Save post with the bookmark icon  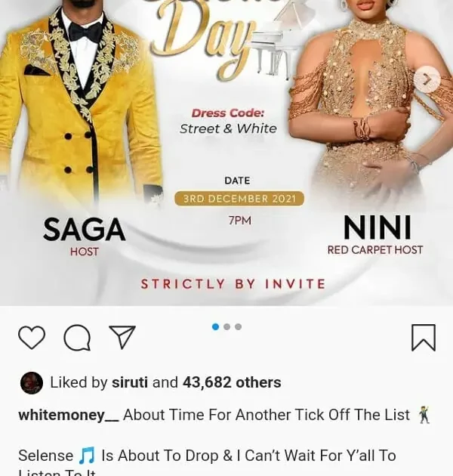424,337
